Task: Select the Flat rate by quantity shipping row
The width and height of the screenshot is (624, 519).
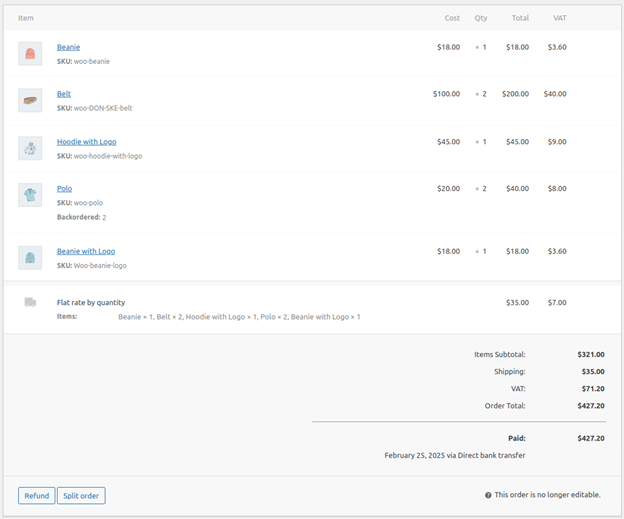Action: (x=91, y=302)
